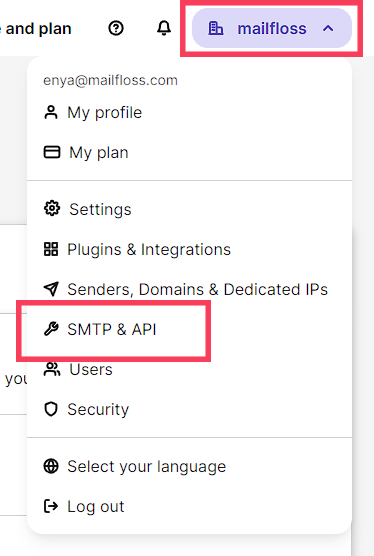Viewport: 374px width, 556px height.
Task: Click the building icon beside mailfloss
Action: pyautogui.click(x=216, y=28)
